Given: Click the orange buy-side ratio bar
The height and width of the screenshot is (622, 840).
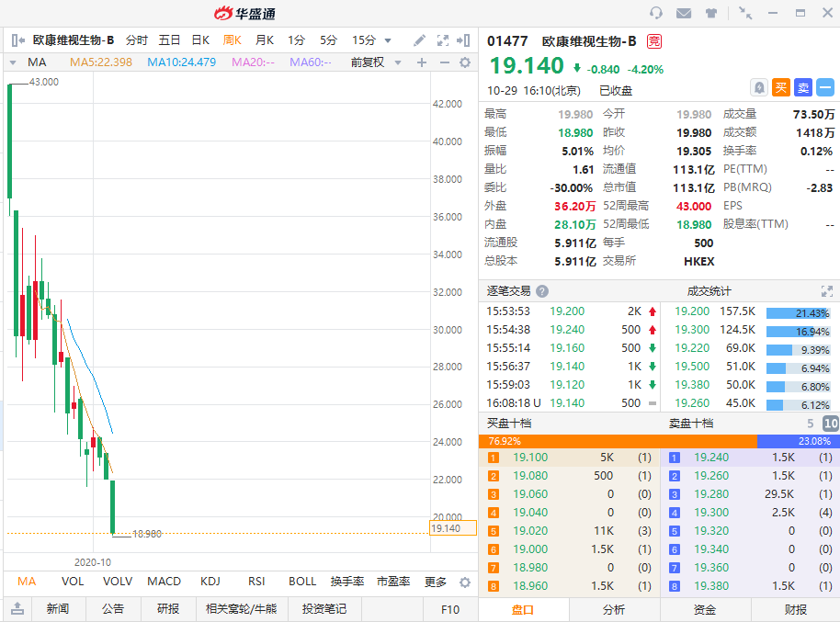Looking at the screenshot, I should [617, 441].
